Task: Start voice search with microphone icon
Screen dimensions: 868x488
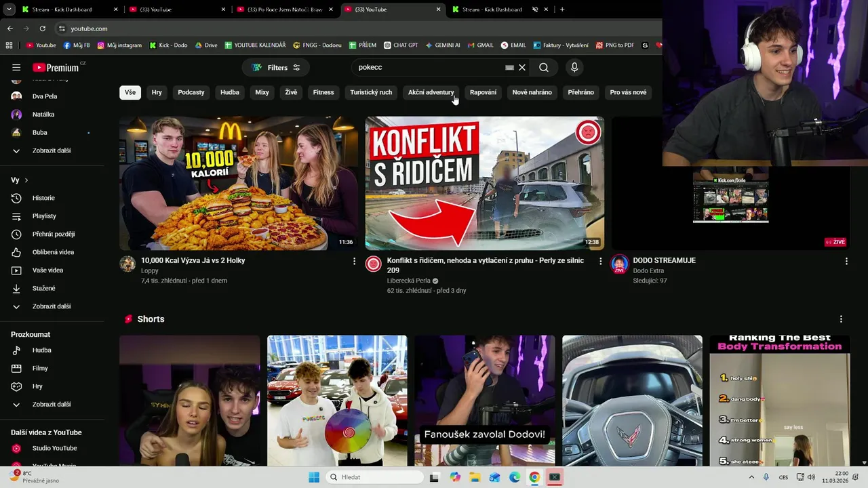Action: coord(574,67)
